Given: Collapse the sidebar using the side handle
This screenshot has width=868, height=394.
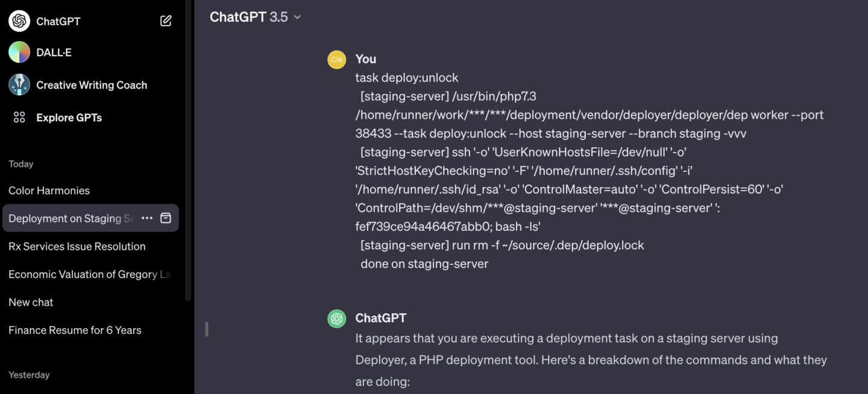Looking at the screenshot, I should [207, 329].
